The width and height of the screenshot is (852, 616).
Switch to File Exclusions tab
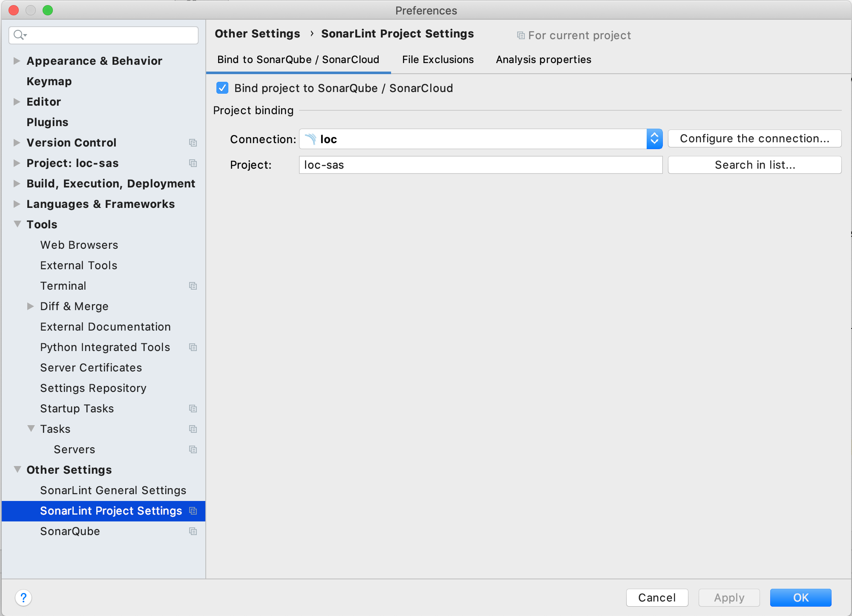tap(438, 60)
